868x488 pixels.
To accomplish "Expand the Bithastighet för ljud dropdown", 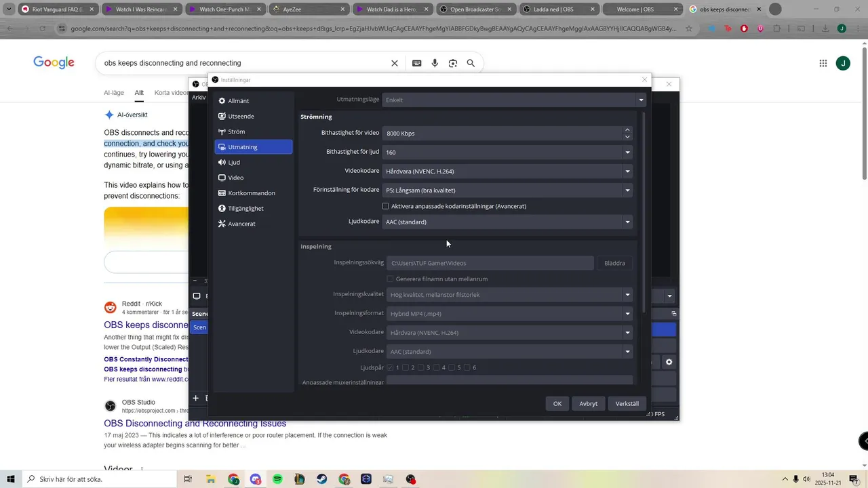I will (507, 152).
